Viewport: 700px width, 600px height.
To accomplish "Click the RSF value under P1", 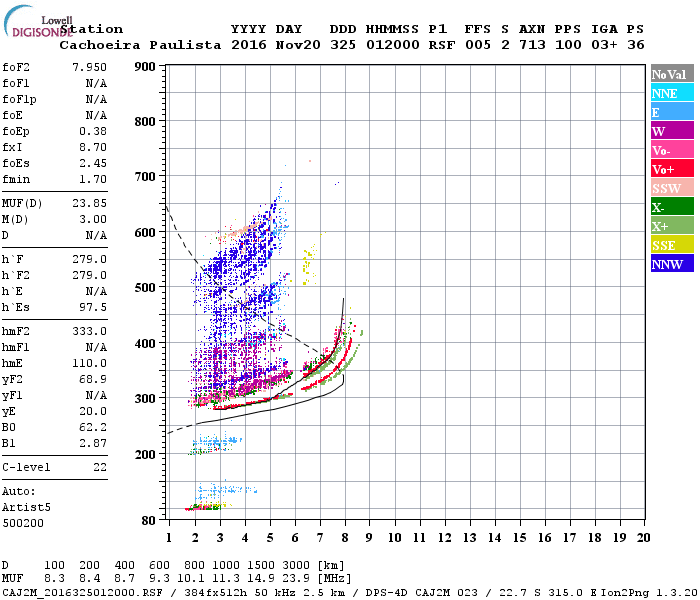I will coord(442,45).
